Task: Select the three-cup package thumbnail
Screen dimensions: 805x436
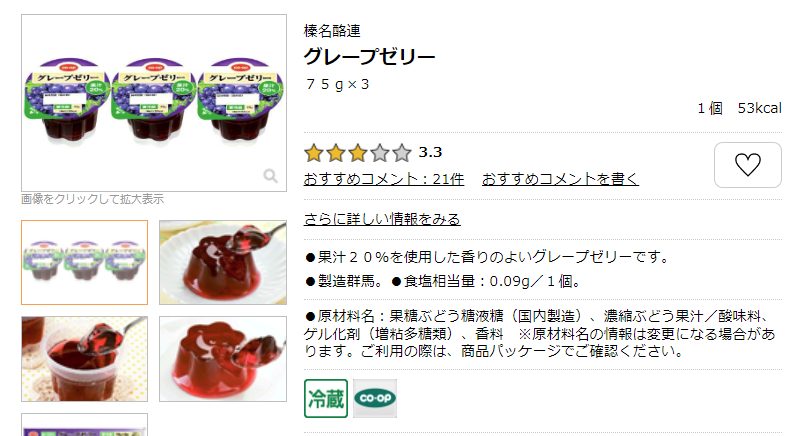Action: (x=85, y=262)
